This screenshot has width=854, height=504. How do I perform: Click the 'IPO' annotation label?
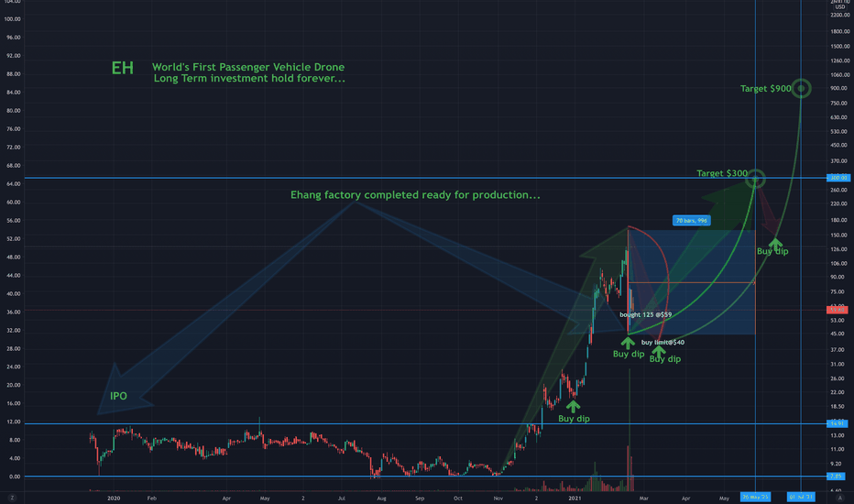tap(118, 396)
